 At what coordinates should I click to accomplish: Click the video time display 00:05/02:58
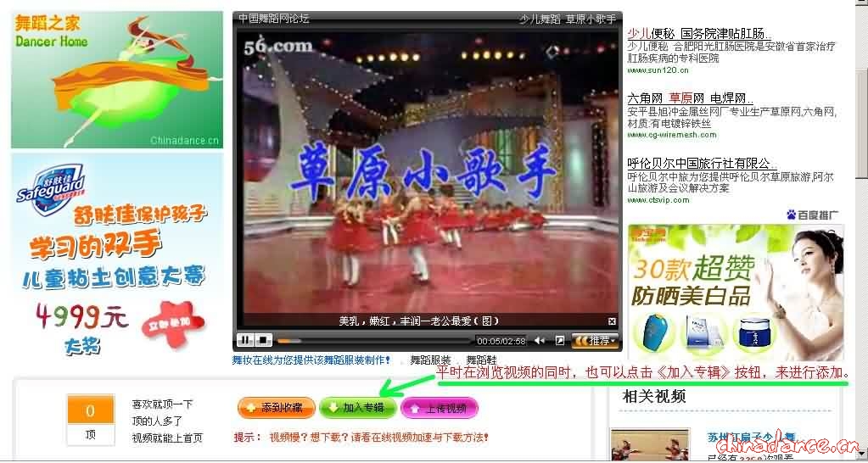pos(501,341)
